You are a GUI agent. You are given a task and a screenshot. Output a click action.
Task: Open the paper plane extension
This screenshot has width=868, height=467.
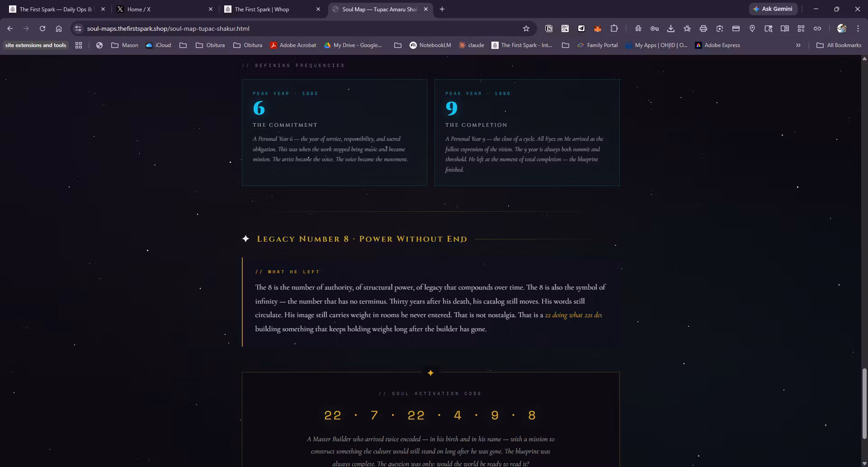pos(581,29)
